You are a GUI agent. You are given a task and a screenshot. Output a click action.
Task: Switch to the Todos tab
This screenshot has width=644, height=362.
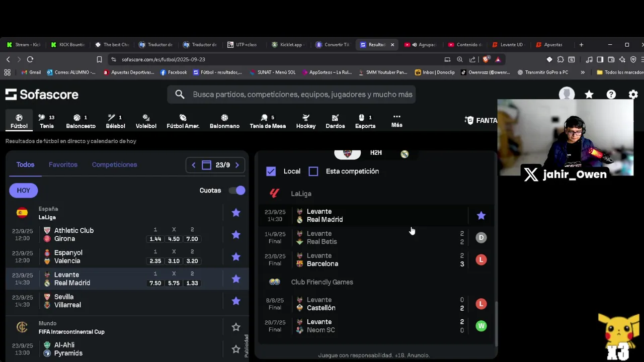pos(25,164)
